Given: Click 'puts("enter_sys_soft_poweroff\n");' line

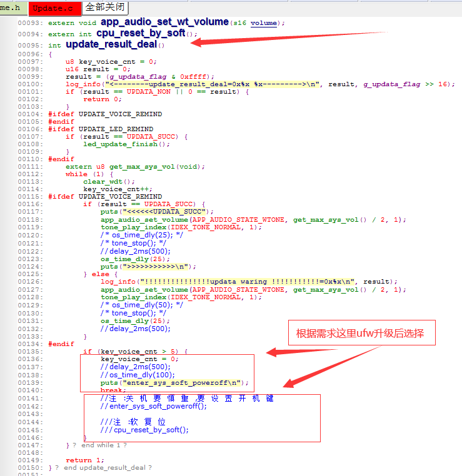Looking at the screenshot, I should (174, 383).
